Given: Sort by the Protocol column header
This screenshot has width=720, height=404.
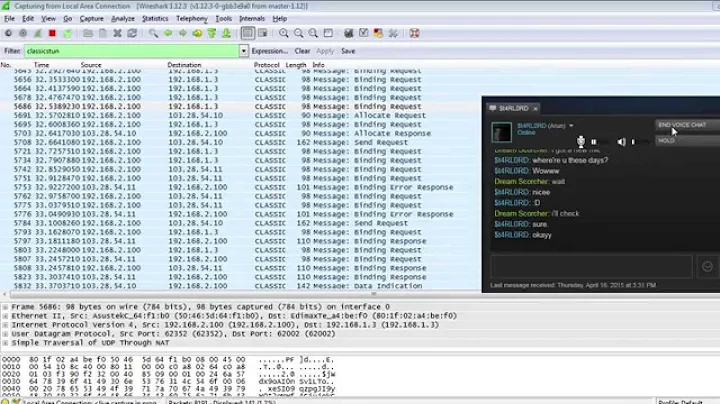Looking at the screenshot, I should [x=266, y=65].
